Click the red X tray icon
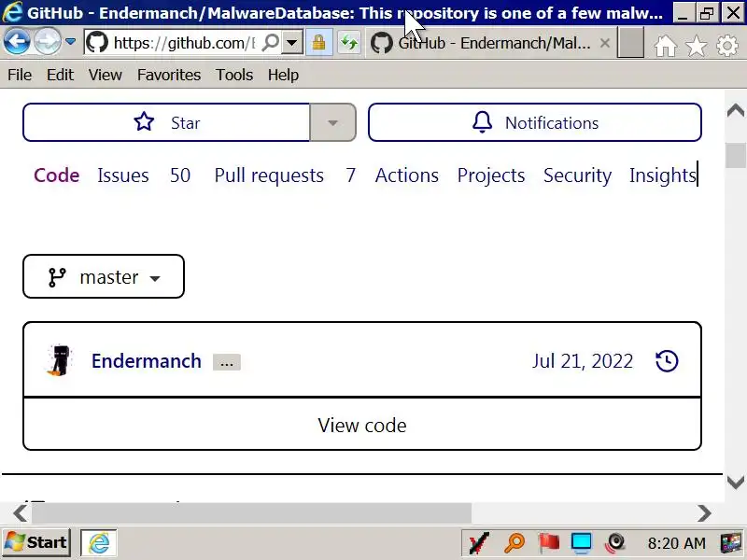This screenshot has height=560, width=747. [x=479, y=543]
